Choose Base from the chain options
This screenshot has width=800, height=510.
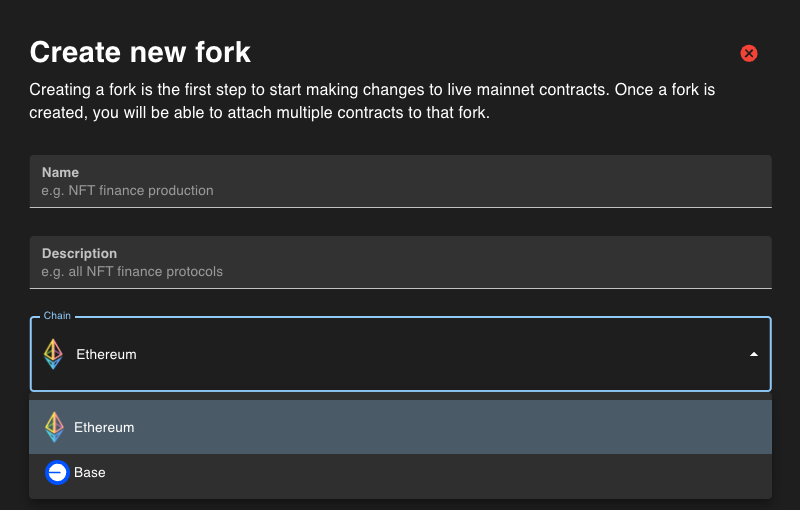pyautogui.click(x=400, y=472)
